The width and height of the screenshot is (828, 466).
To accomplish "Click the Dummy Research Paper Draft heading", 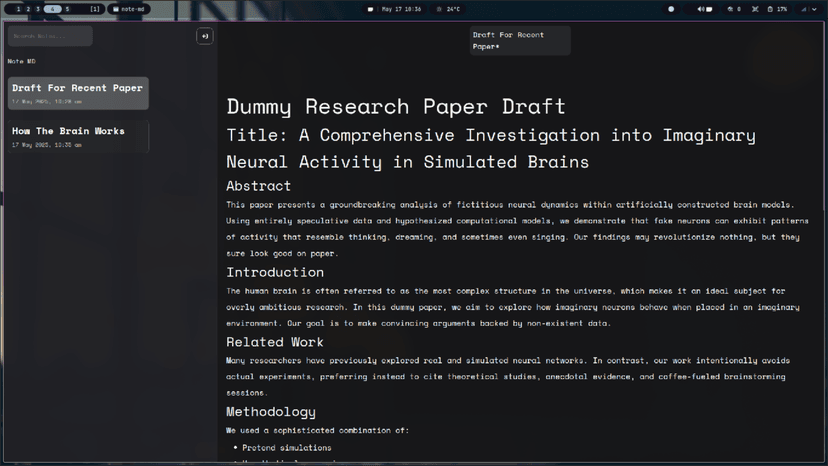I will pos(396,106).
